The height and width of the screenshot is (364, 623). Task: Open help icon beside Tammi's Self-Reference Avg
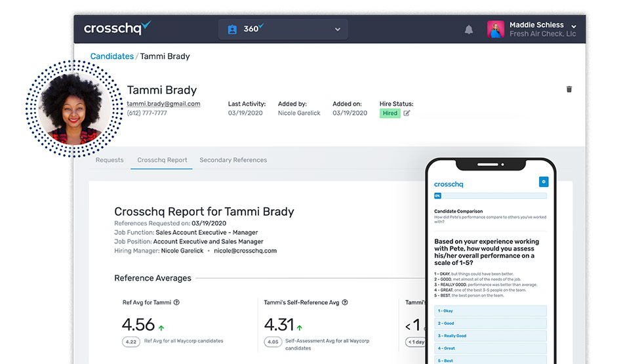pos(345,302)
